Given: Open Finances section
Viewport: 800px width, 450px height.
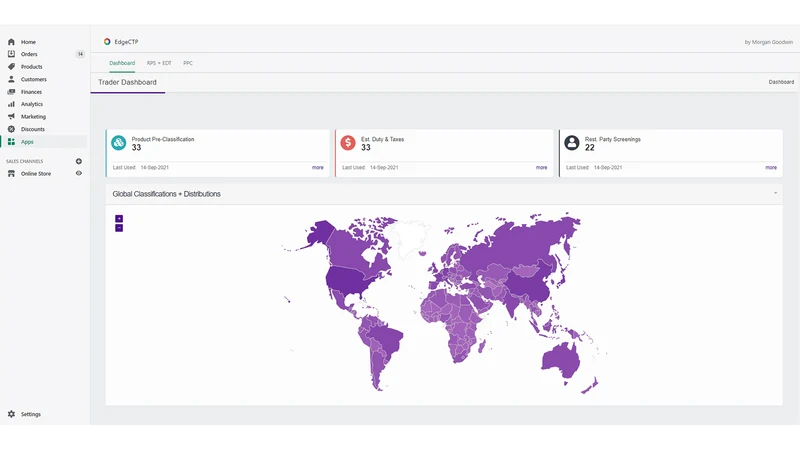Looking at the screenshot, I should coord(31,92).
